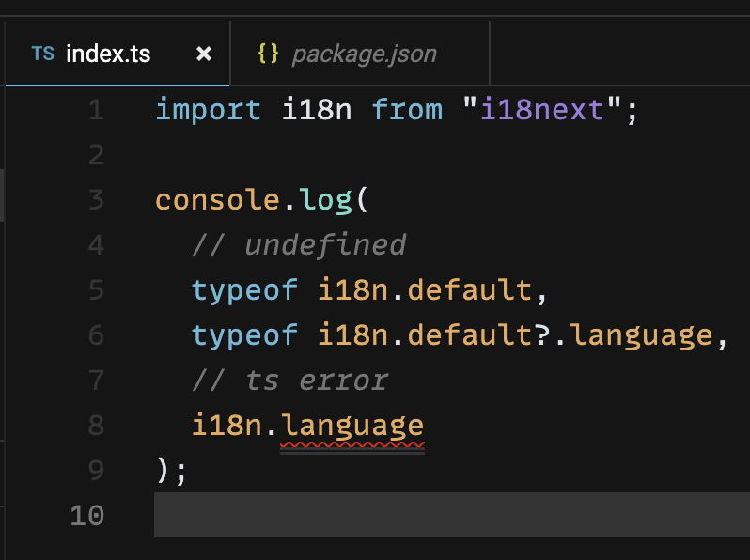750x560 pixels.
Task: Click line number 2 in the gutter
Action: tap(96, 155)
